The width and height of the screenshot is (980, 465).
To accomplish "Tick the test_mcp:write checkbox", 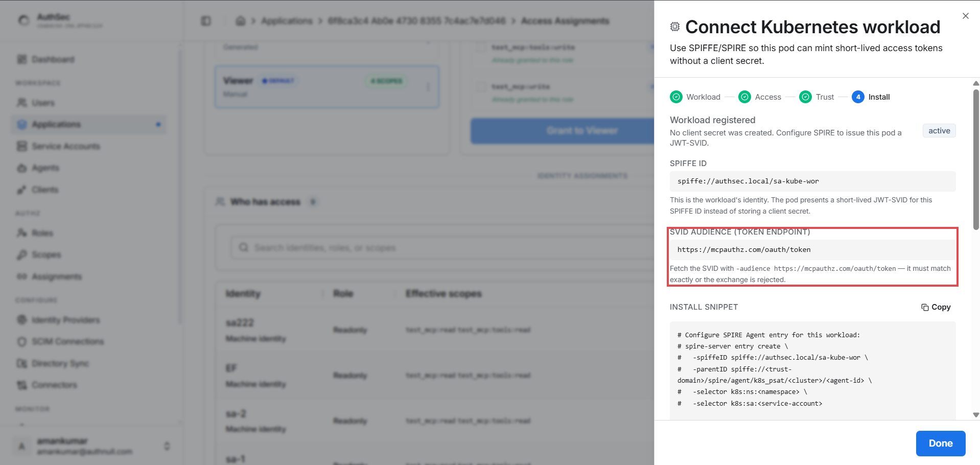I will tap(481, 86).
